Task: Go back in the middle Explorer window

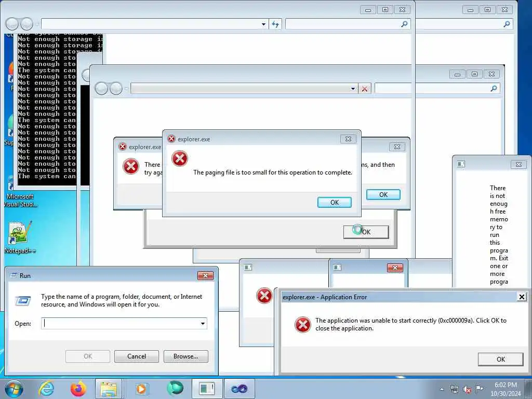Action: pos(101,88)
